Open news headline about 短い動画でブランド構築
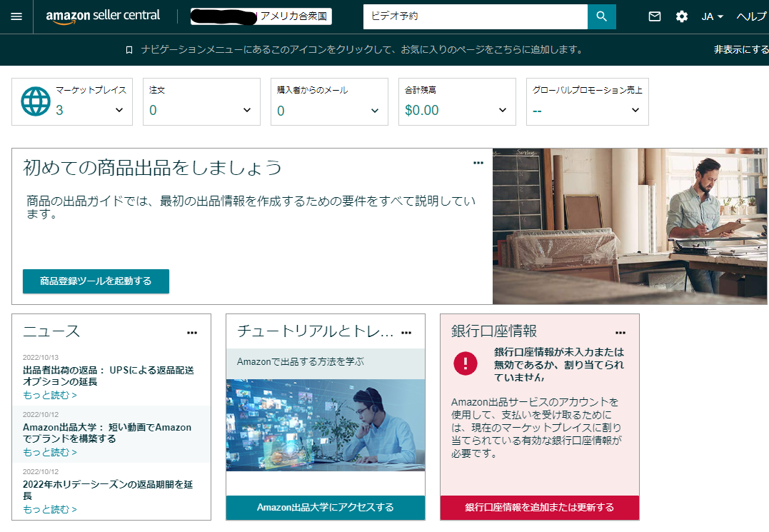The image size is (769, 532). coord(107,433)
